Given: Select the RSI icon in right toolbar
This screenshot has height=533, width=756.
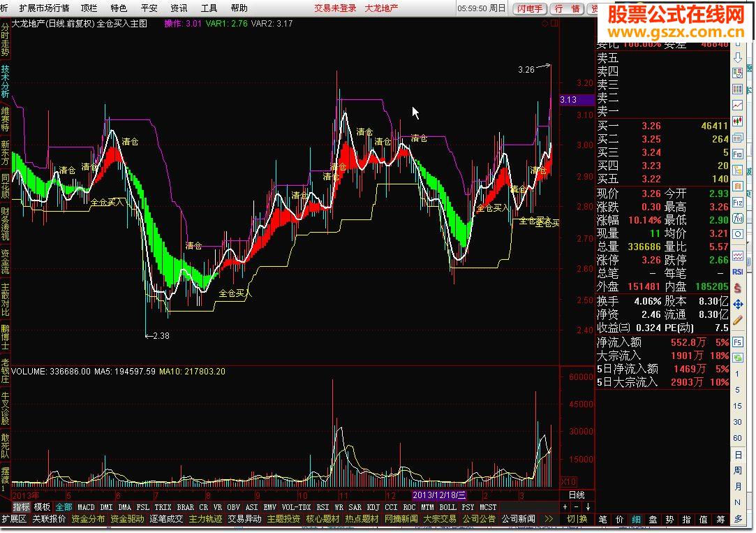Looking at the screenshot, I should pyautogui.click(x=738, y=272).
